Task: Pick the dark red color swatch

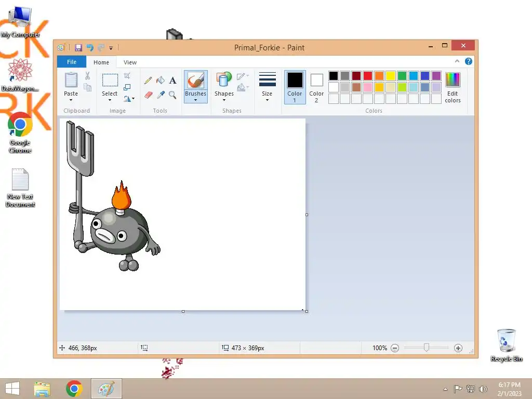Action: (x=356, y=76)
